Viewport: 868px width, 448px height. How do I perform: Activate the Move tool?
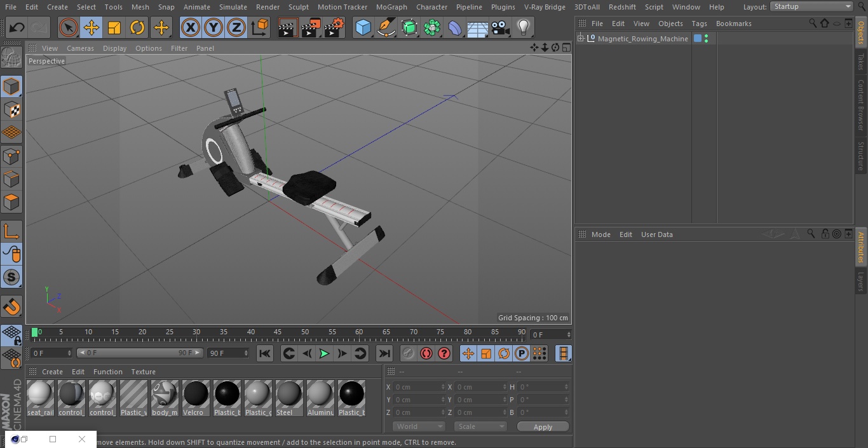pyautogui.click(x=92, y=28)
